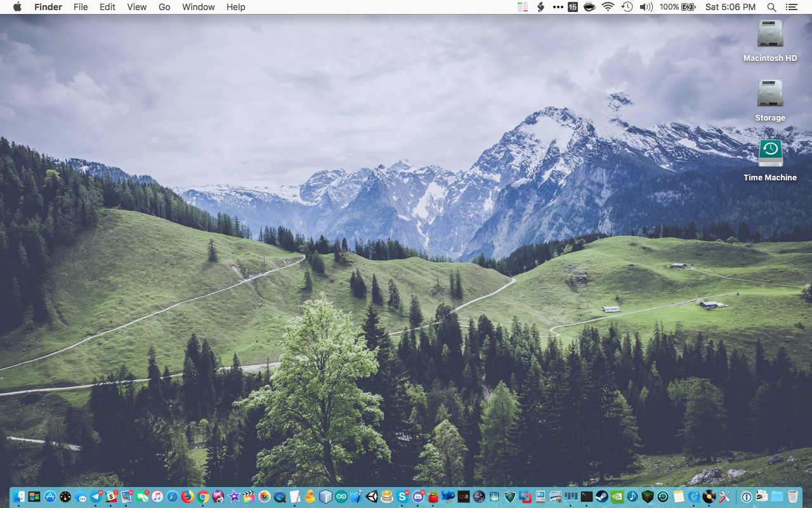Screen dimensions: 812x508
Task: Open Slack from the dock
Action: pyautogui.click(x=111, y=497)
